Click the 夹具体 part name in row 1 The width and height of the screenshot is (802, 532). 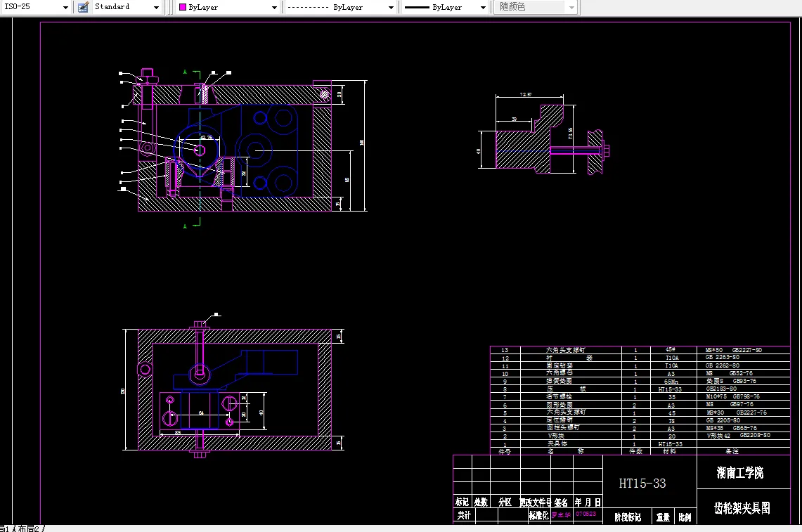(x=557, y=443)
